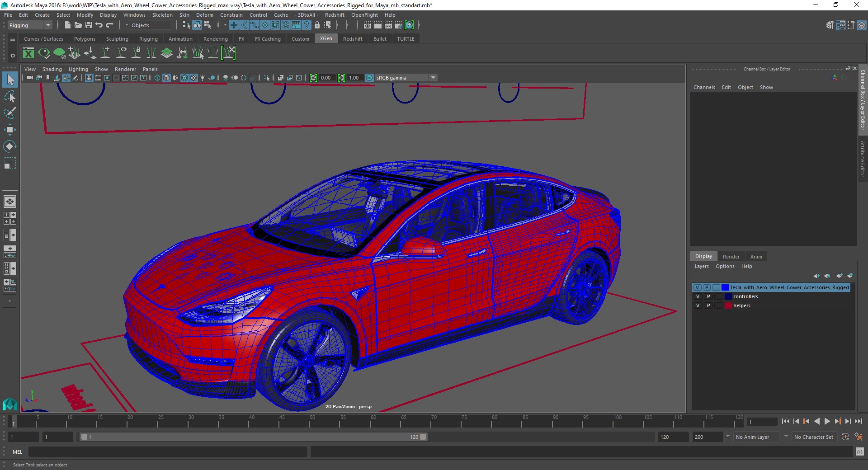Open the Layers menu in layer editor

(x=702, y=266)
